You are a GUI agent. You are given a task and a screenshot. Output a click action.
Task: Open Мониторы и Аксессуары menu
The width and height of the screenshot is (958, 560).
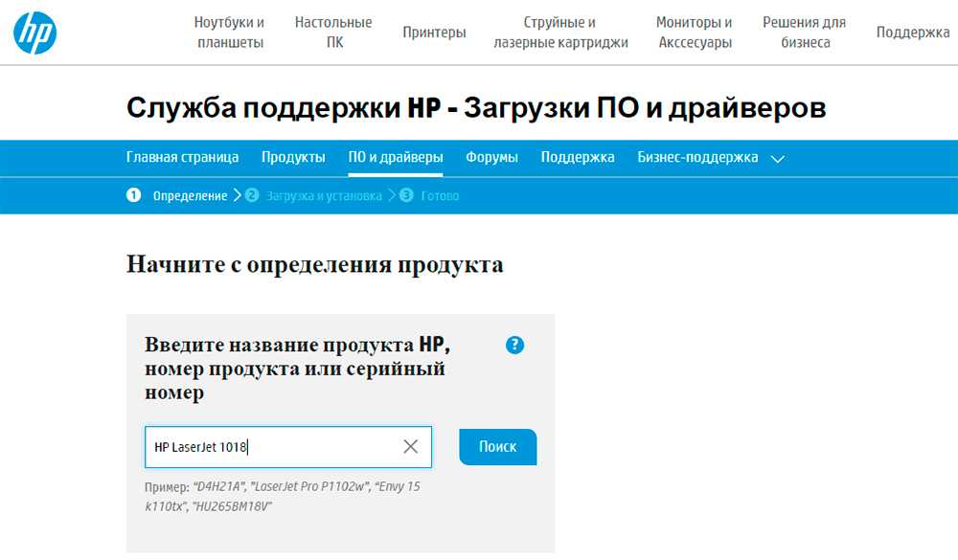click(695, 33)
